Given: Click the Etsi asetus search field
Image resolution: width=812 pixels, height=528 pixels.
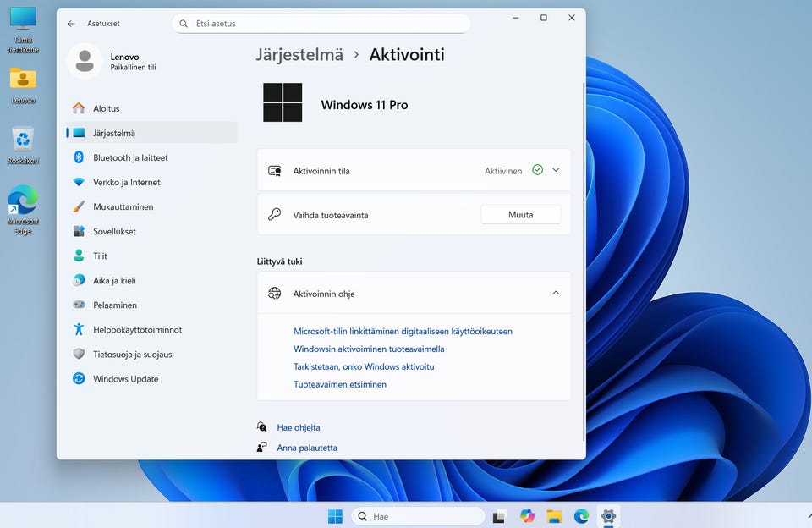Looking at the screenshot, I should [x=321, y=24].
